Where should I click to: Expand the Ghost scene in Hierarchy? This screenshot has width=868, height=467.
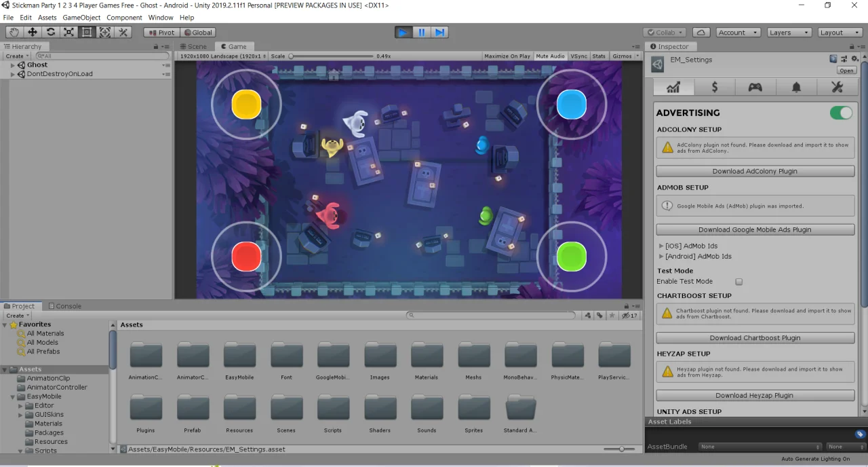[12, 65]
